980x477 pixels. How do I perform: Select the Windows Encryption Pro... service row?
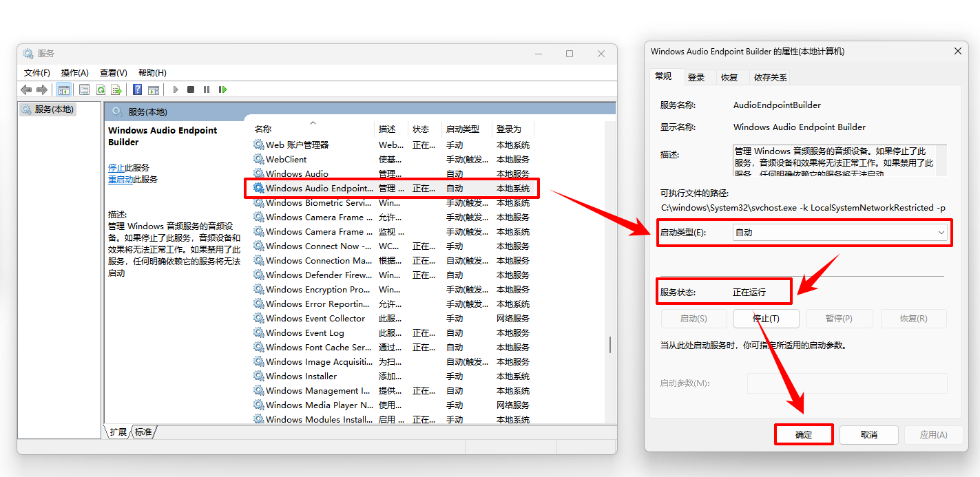tap(391, 289)
